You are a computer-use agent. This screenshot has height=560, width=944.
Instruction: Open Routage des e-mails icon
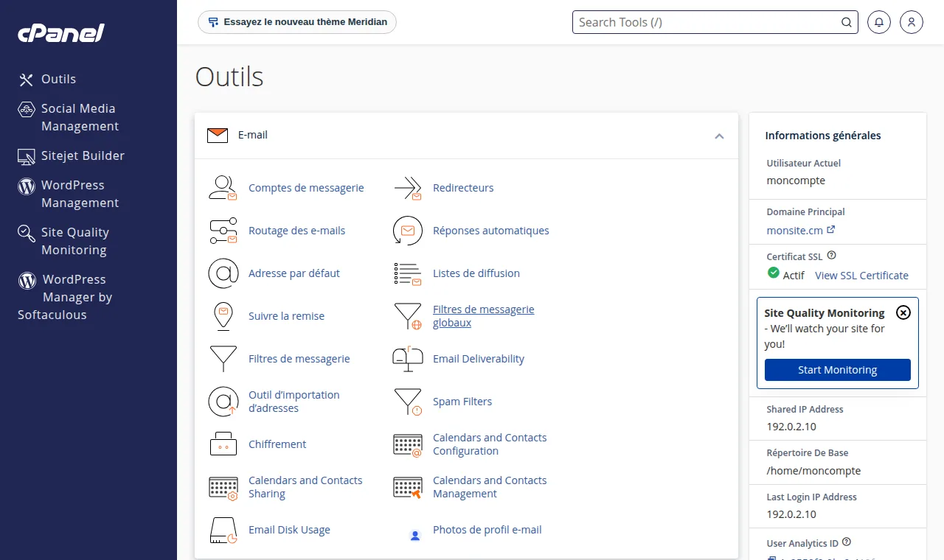223,231
